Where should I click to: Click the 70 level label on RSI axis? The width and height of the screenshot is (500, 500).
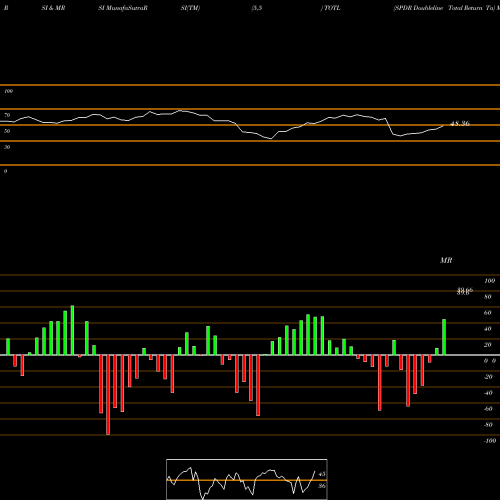[x=7, y=115]
